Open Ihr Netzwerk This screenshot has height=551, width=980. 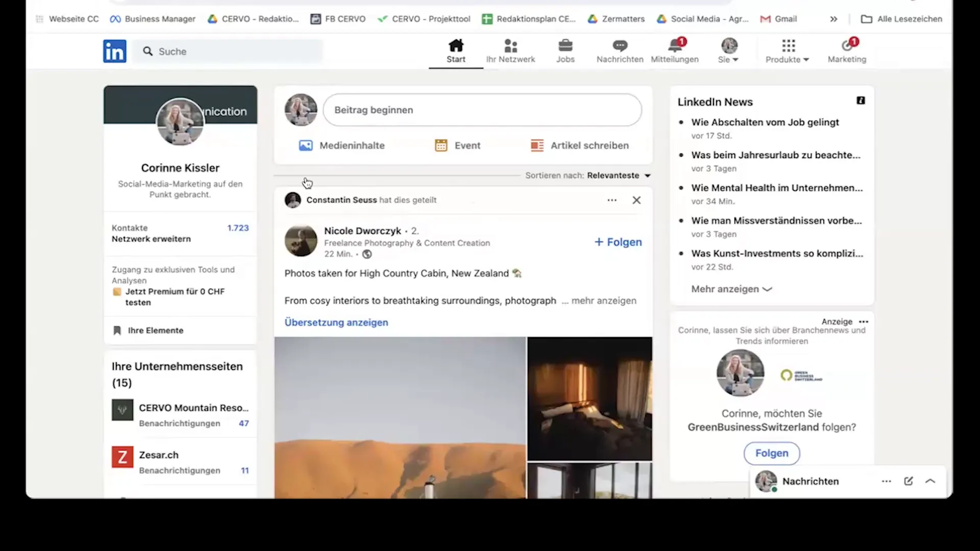pyautogui.click(x=510, y=51)
